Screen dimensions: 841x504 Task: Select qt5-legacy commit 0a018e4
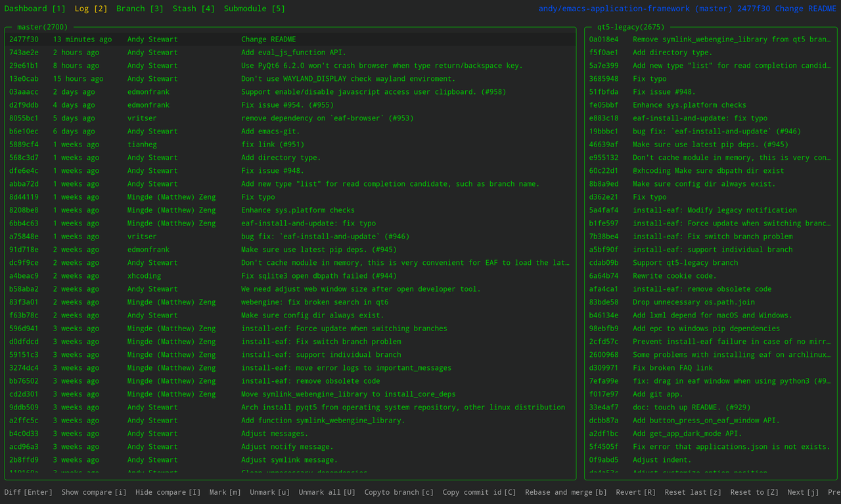(x=710, y=39)
